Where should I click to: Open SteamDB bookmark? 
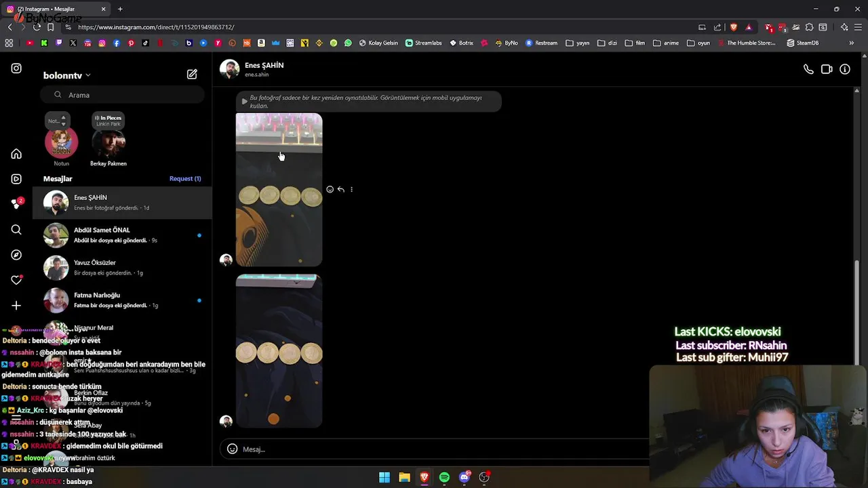tap(803, 43)
